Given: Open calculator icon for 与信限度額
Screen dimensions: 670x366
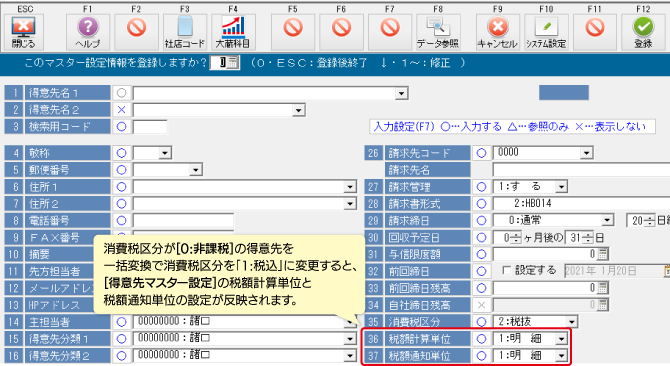Looking at the screenshot, I should [602, 255].
